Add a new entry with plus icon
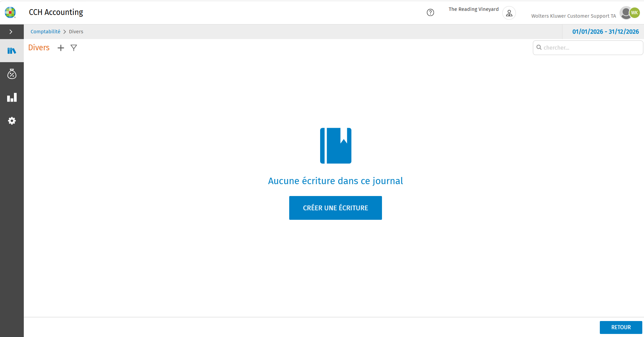 click(61, 48)
